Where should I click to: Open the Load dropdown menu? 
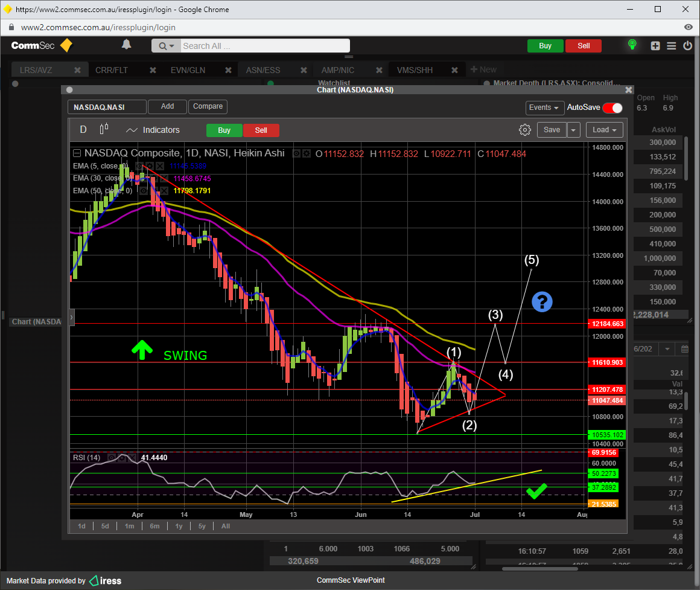pyautogui.click(x=605, y=130)
